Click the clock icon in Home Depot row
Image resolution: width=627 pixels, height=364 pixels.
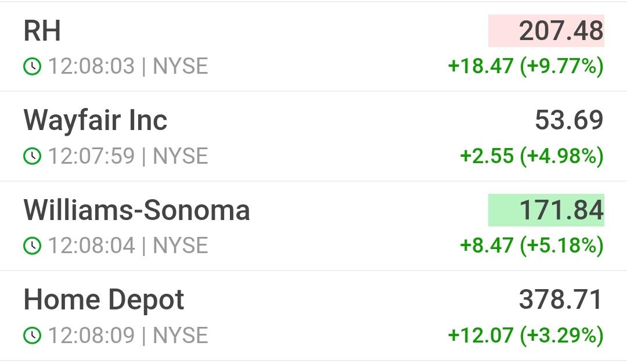pos(33,335)
